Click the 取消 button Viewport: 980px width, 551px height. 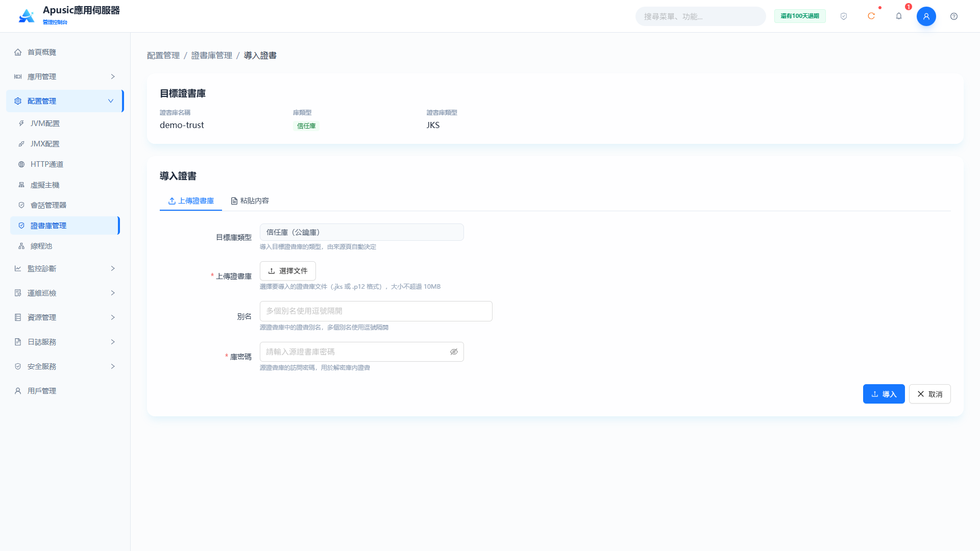click(x=930, y=394)
